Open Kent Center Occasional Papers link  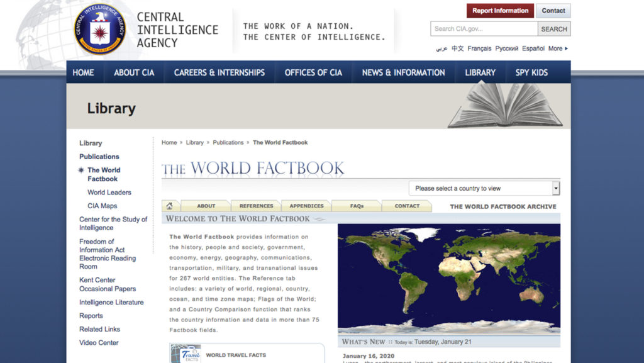click(x=107, y=284)
